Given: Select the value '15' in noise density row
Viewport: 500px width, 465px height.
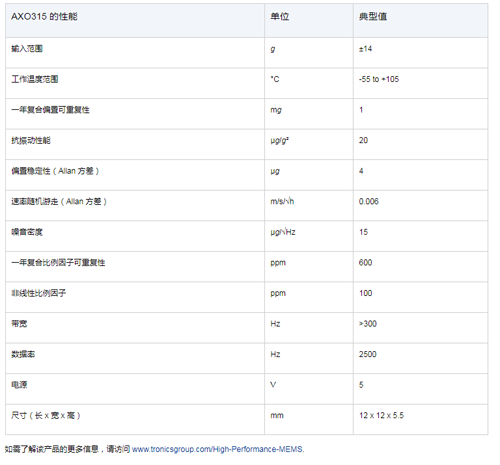Looking at the screenshot, I should 363,232.
